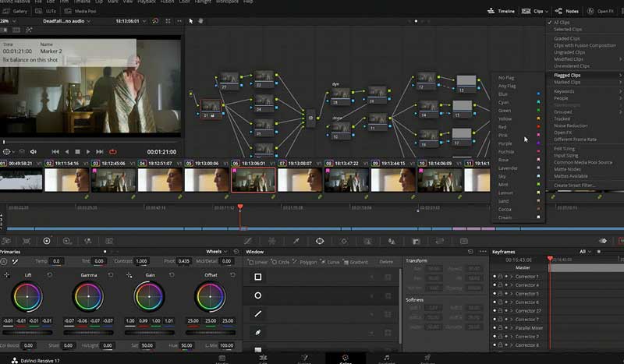Open the Gallery panel
The image size is (624, 364).
point(15,11)
